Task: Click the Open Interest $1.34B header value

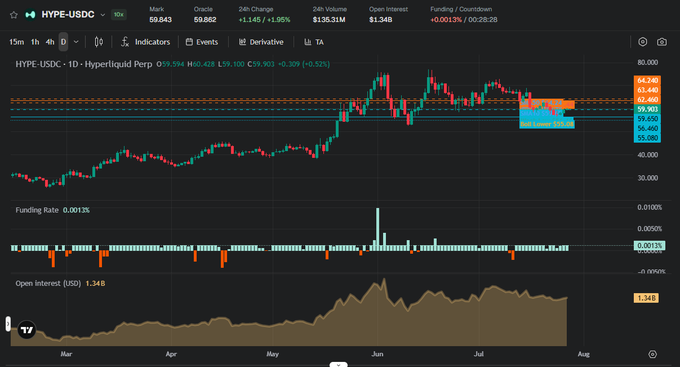Action: pos(381,20)
